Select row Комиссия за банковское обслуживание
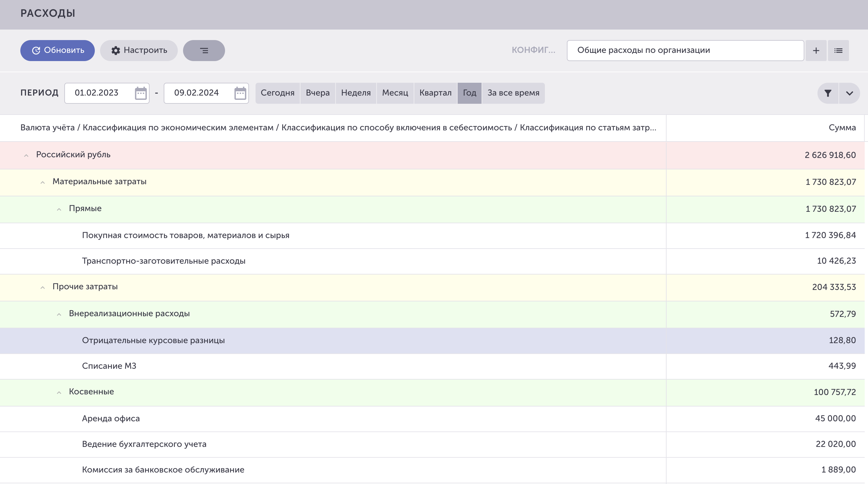The width and height of the screenshot is (868, 484). 432,470
